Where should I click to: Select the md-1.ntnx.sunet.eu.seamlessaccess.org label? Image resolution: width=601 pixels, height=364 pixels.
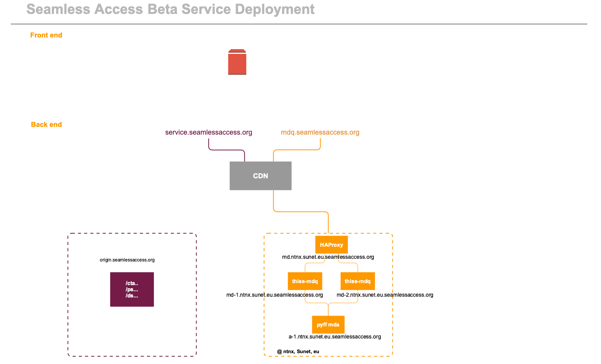[x=275, y=295]
